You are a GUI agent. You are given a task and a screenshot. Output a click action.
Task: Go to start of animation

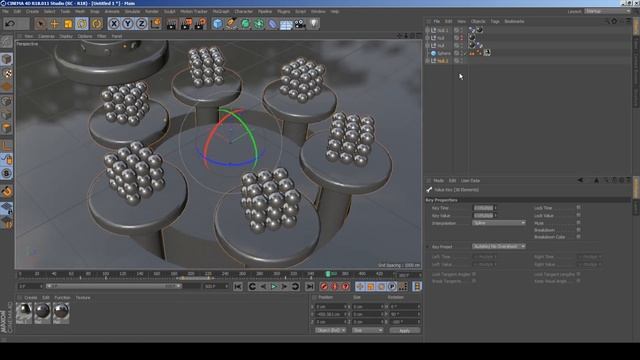tap(238, 287)
